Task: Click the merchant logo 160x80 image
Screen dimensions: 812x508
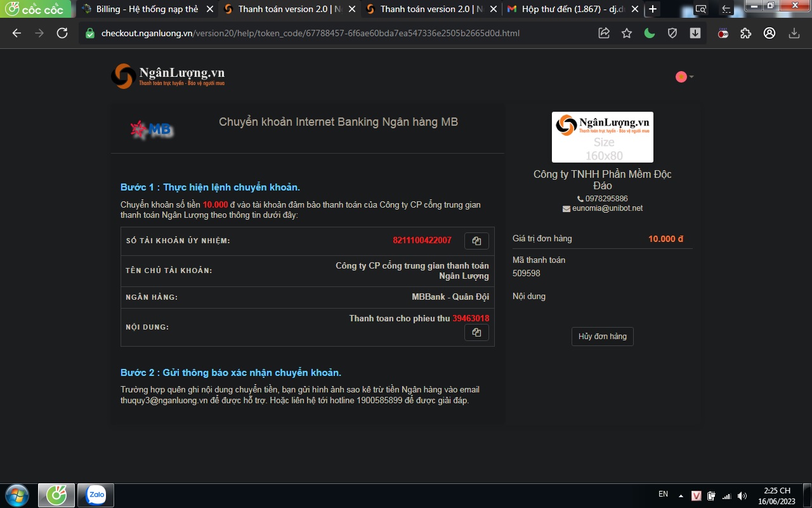Action: (602, 137)
